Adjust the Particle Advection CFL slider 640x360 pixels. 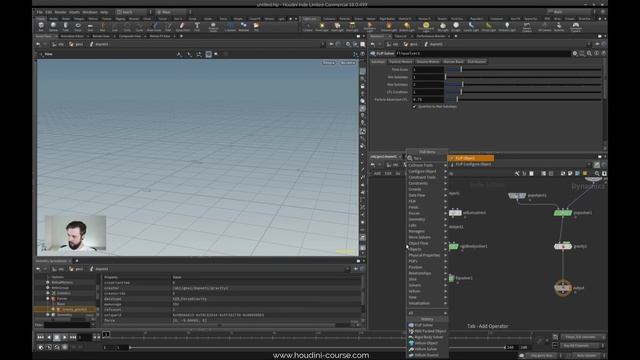point(524,99)
